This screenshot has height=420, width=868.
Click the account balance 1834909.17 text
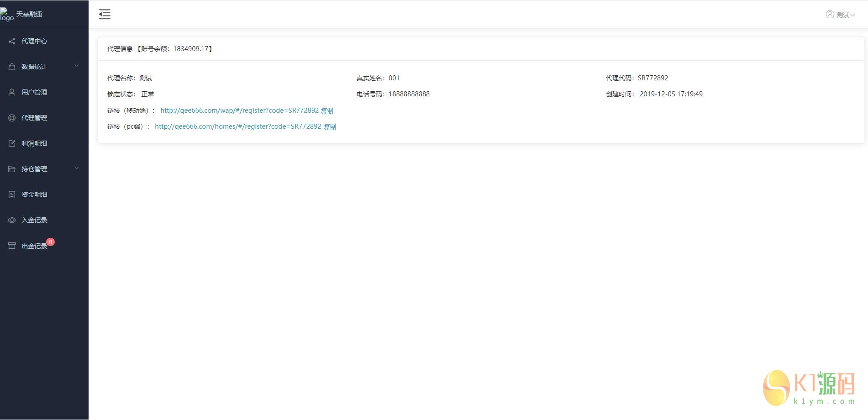(x=191, y=49)
